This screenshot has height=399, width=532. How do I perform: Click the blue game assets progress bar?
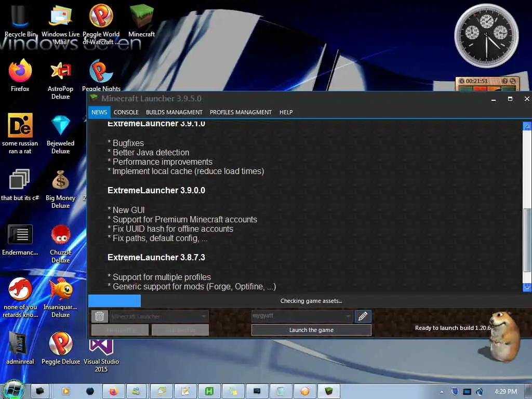[x=114, y=301]
